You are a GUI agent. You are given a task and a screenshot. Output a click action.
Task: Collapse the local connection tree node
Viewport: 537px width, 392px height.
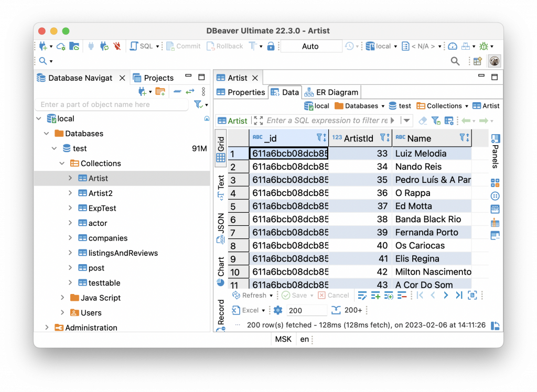39,118
